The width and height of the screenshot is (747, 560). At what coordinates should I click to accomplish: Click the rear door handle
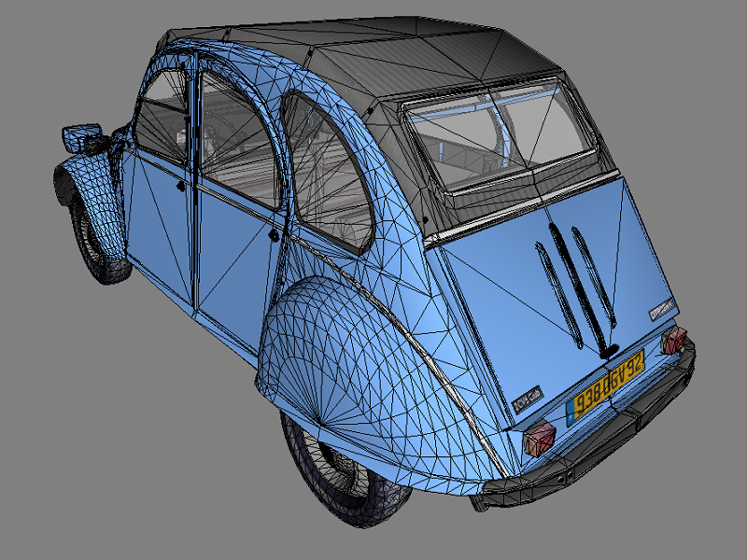click(x=272, y=237)
